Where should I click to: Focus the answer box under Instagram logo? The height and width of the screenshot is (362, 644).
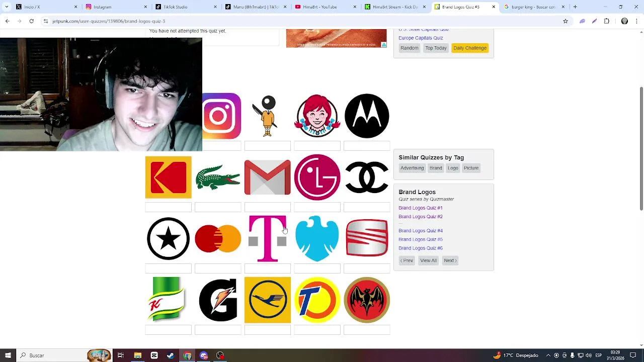click(x=221, y=146)
